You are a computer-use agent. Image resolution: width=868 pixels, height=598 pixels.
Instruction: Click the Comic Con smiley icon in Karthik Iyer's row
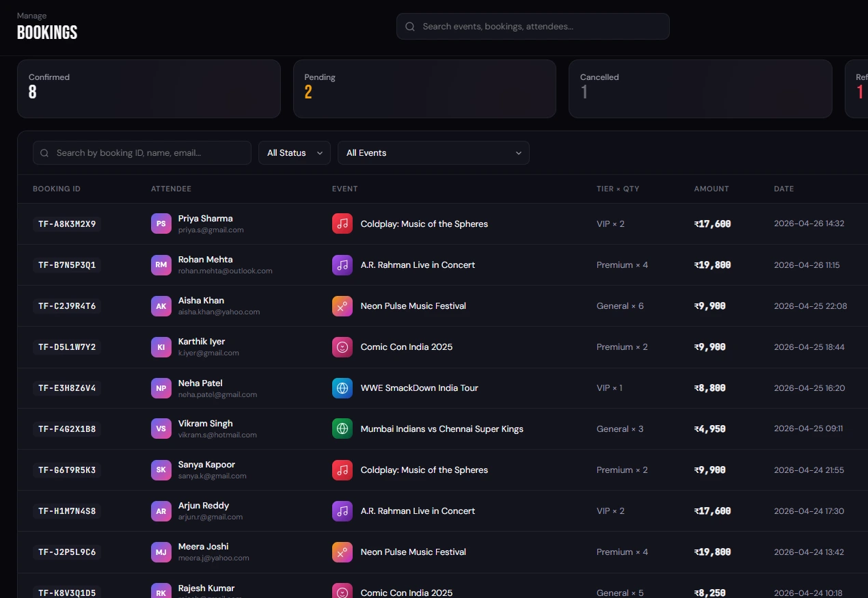(x=342, y=346)
